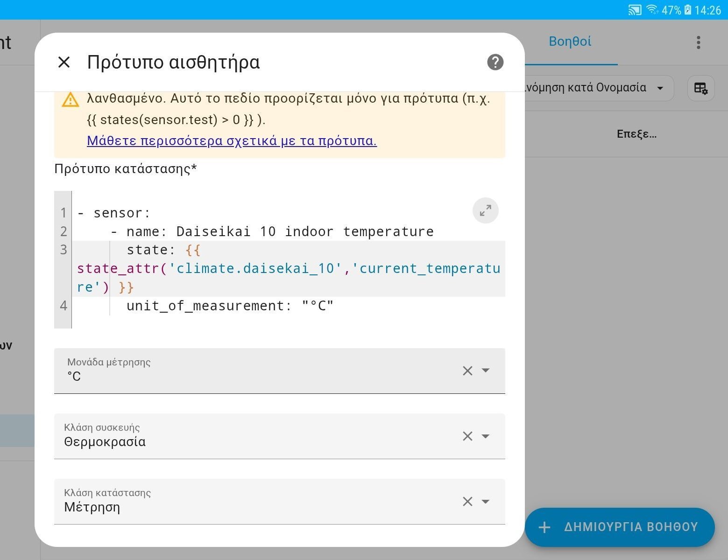Open the three-dot overflow menu

698,42
